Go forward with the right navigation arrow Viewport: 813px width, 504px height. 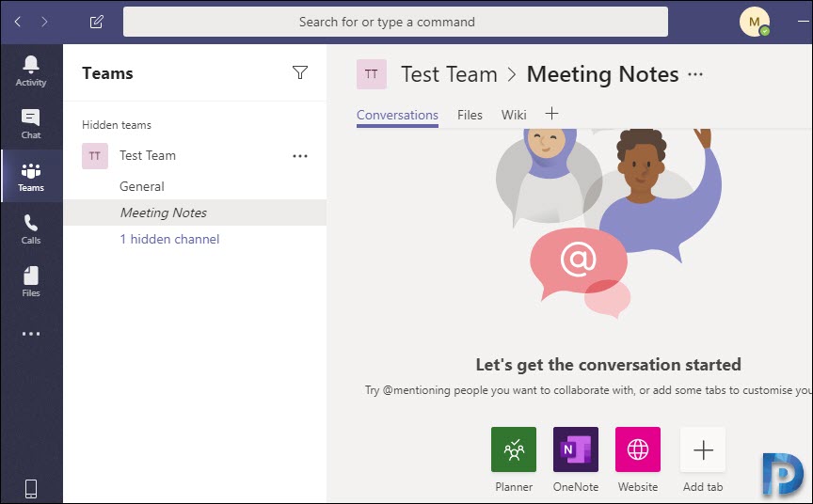coord(44,22)
